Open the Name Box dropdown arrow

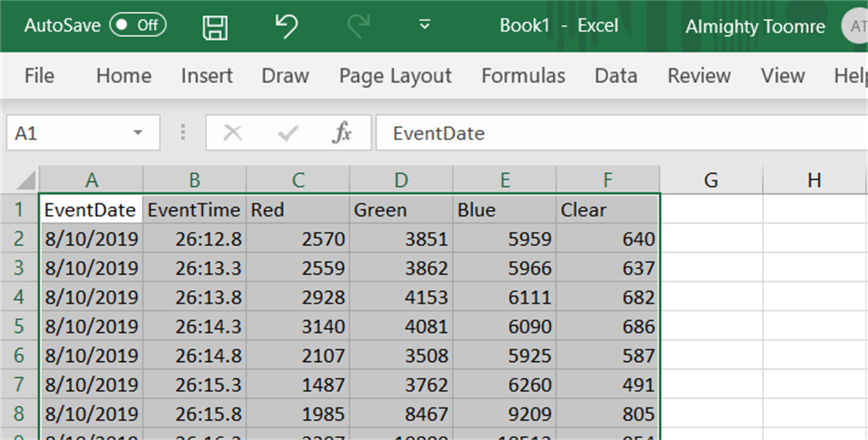[138, 133]
